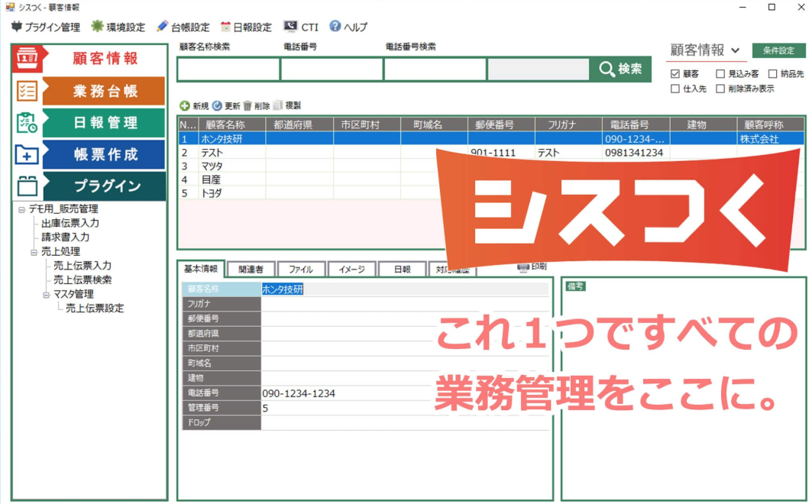Collapse the デモ用_販売管理 tree node

point(22,209)
